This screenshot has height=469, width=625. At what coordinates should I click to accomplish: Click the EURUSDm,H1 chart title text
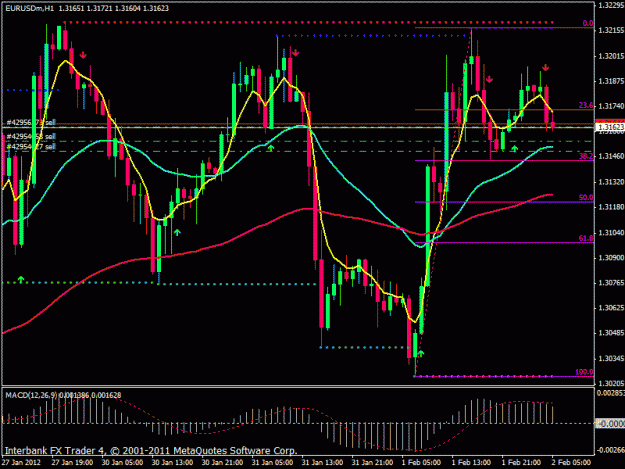click(29, 8)
